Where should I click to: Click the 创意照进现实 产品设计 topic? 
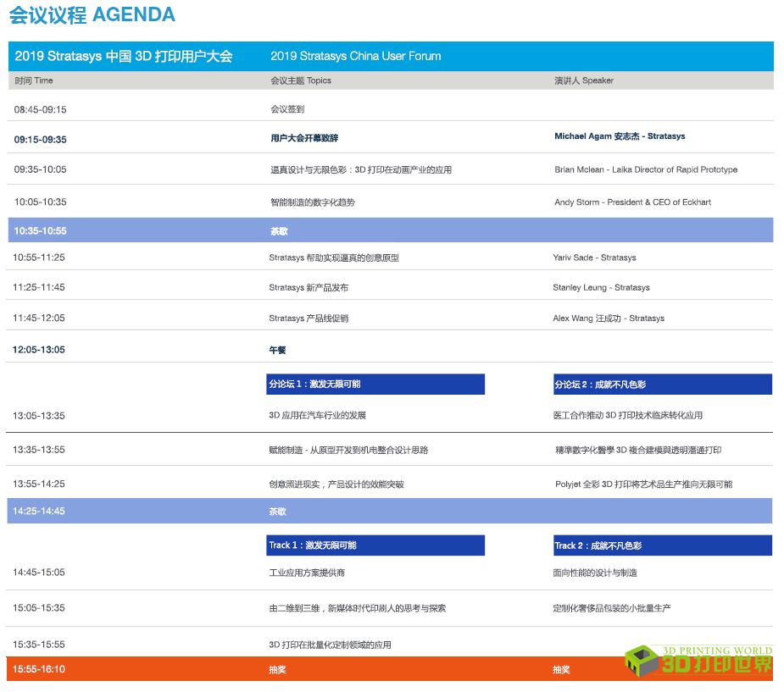[x=336, y=484]
